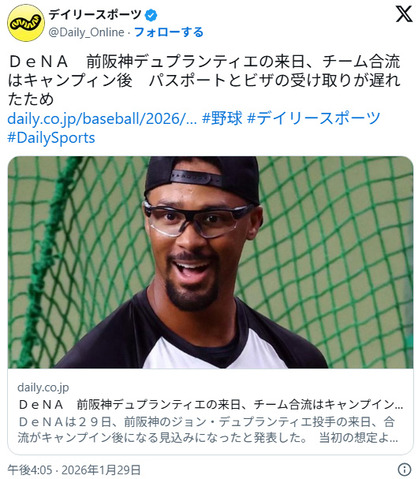Viewport: 418px width, 479px height.
Task: Click the blue verified badge
Action: click(x=151, y=15)
